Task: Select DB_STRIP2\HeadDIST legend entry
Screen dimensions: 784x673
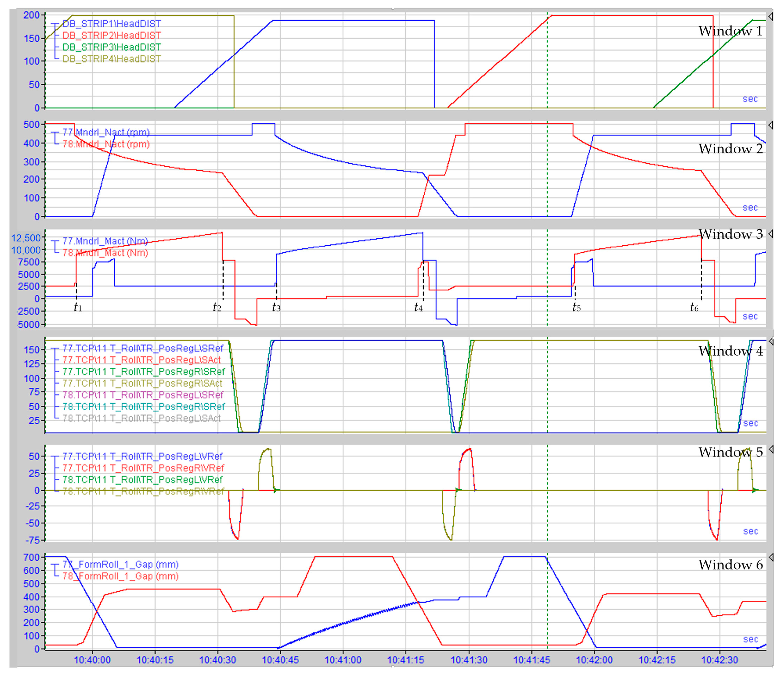Action: click(x=111, y=36)
